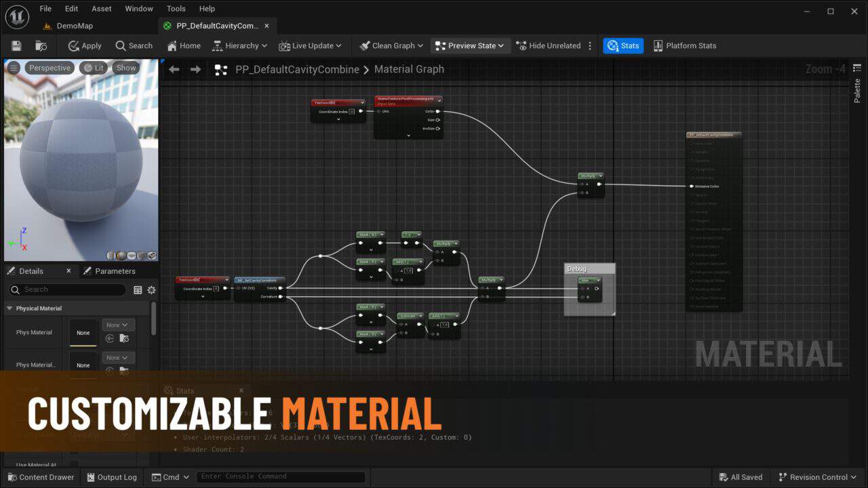Open the Output Log

pos(113,477)
